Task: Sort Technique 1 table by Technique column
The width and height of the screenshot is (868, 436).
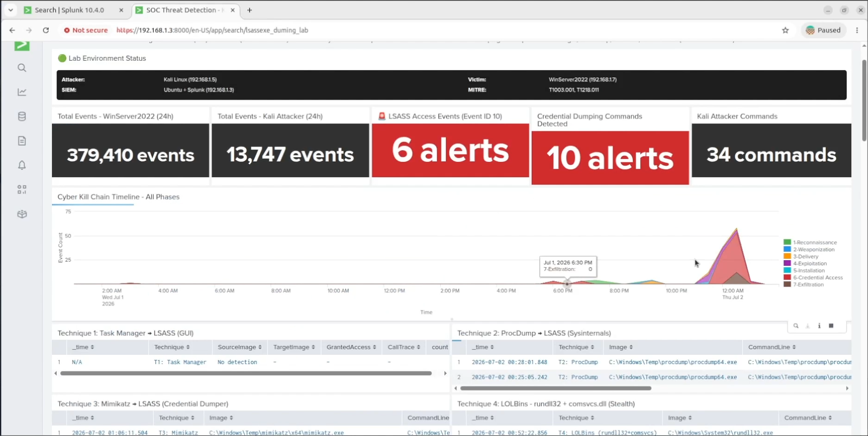Action: [x=172, y=347]
